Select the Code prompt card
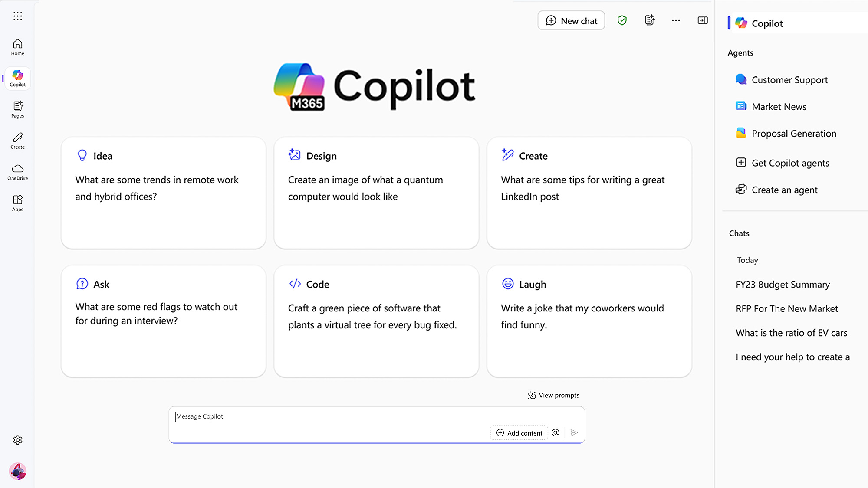The height and width of the screenshot is (488, 868). (376, 321)
